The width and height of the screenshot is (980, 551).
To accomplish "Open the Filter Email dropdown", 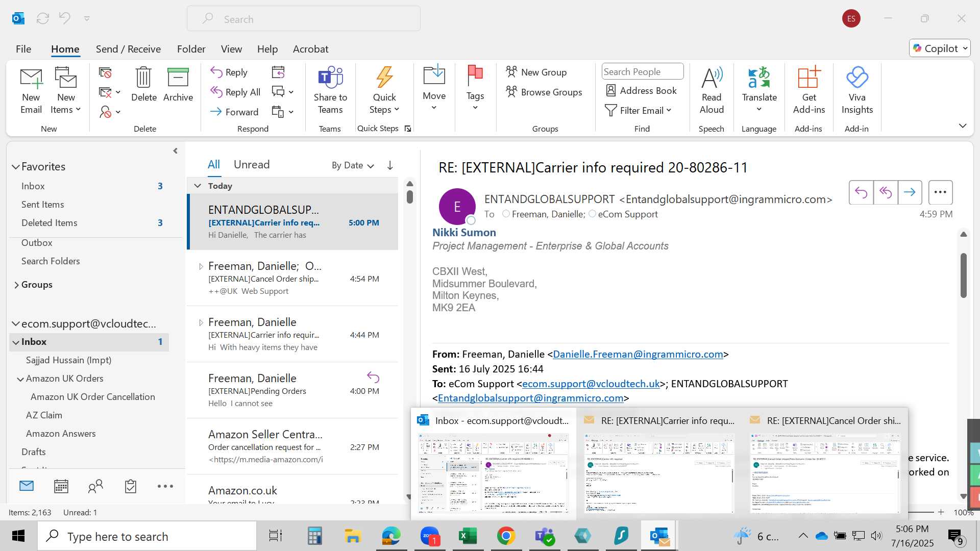I will click(638, 111).
